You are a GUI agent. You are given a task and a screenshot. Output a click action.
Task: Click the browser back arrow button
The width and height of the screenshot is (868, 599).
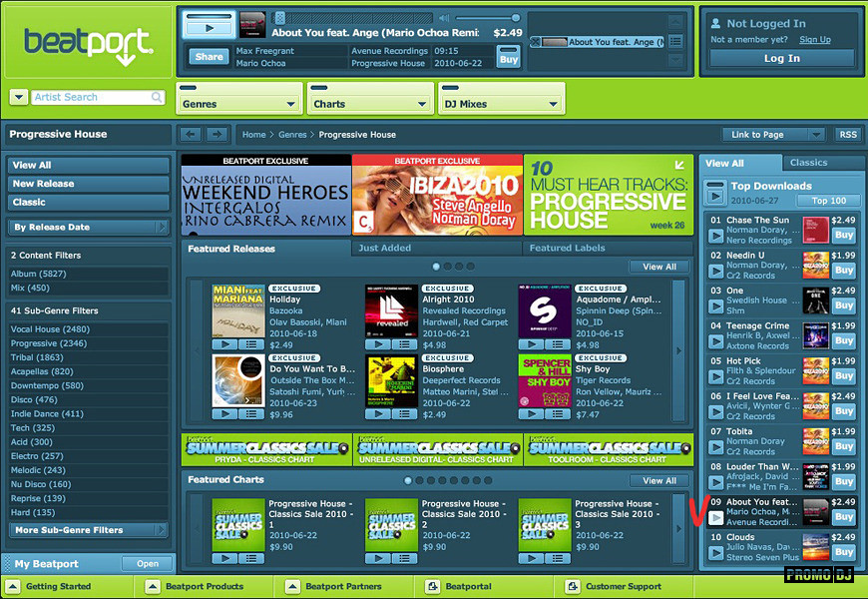pos(191,134)
